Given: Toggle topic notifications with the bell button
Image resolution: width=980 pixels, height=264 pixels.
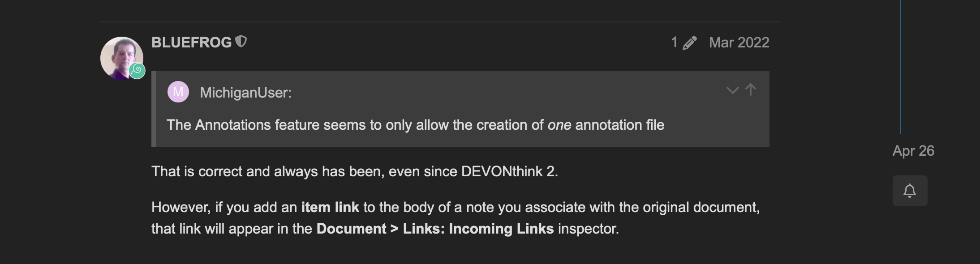Looking at the screenshot, I should [x=910, y=191].
